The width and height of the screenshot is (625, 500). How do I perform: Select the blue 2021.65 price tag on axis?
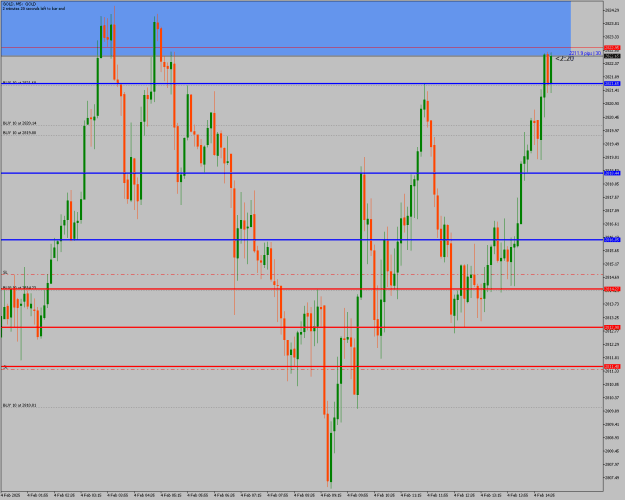coord(612,84)
